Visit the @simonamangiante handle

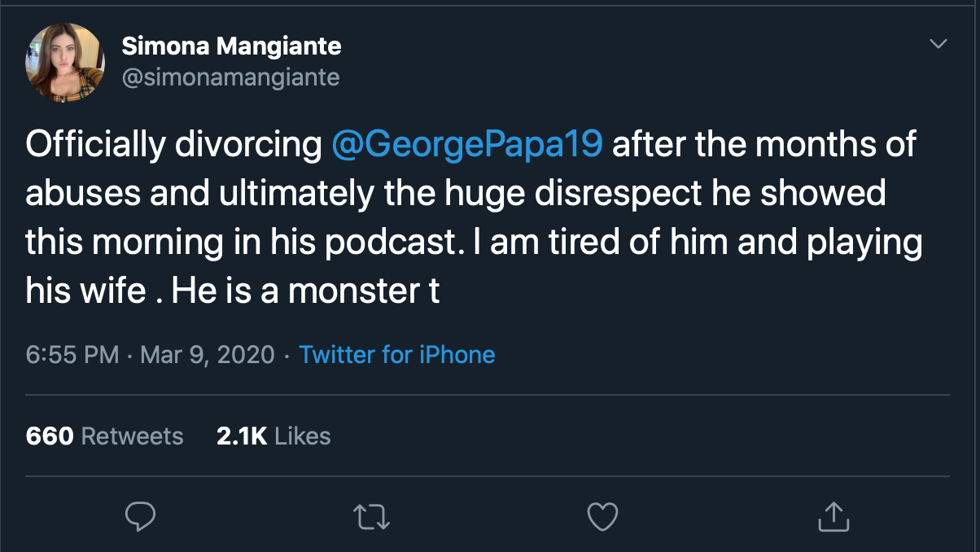[230, 77]
